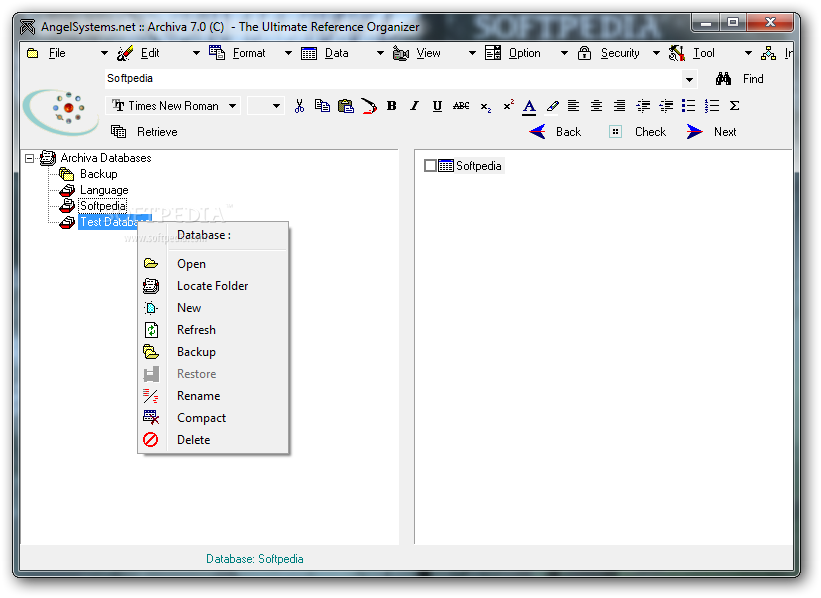Viewport: 821px width, 598px height.
Task: Open the Format menu dropdown arrow
Action: pyautogui.click(x=288, y=53)
